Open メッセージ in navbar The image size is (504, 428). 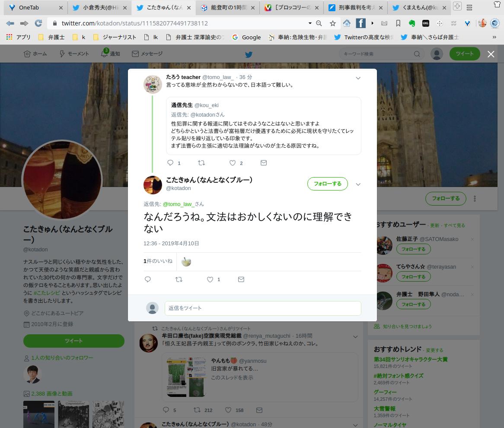[x=147, y=54]
